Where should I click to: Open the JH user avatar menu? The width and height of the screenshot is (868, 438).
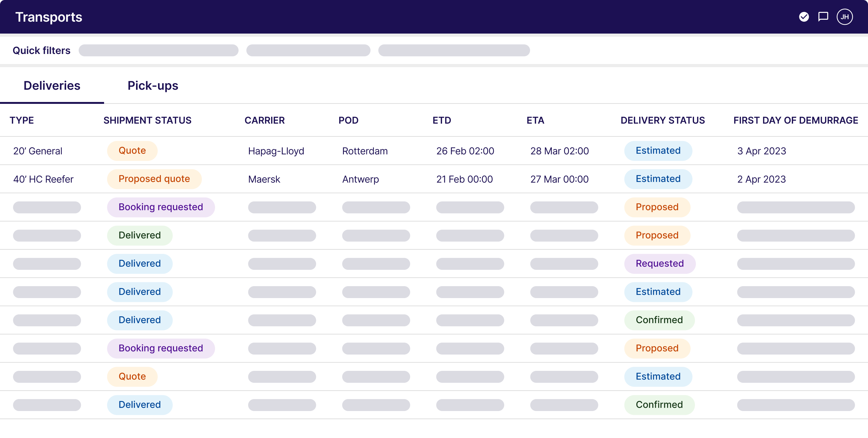coord(844,17)
